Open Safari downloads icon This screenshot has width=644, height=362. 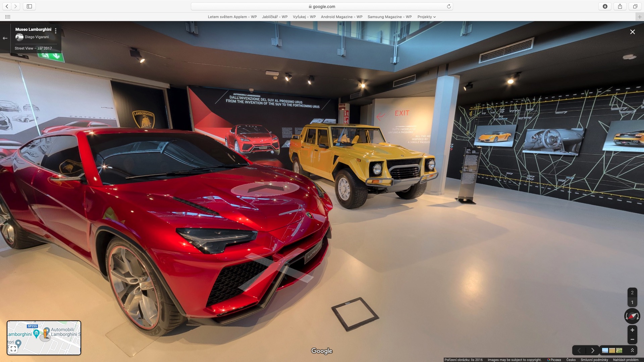[x=605, y=6]
